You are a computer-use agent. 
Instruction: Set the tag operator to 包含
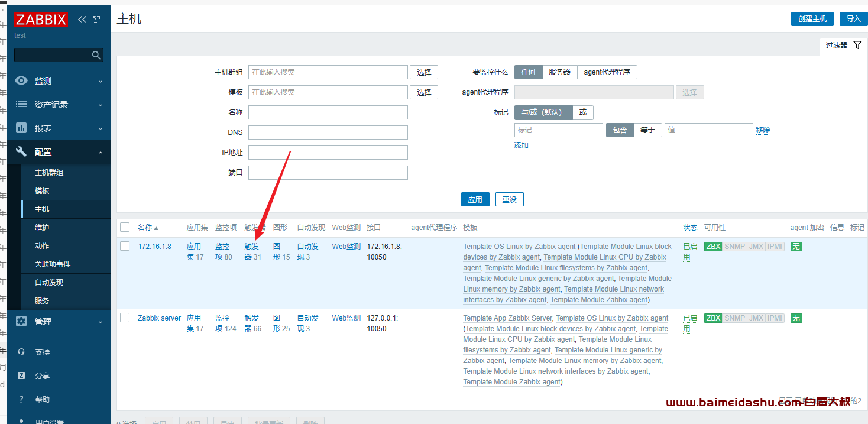620,130
